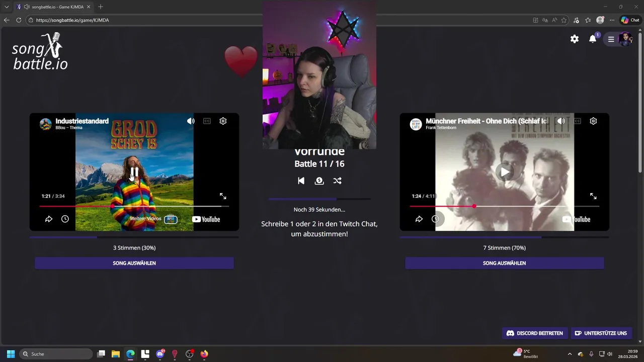Play the Münchner Freiheit video
Image resolution: width=644 pixels, height=362 pixels.
coord(505,172)
